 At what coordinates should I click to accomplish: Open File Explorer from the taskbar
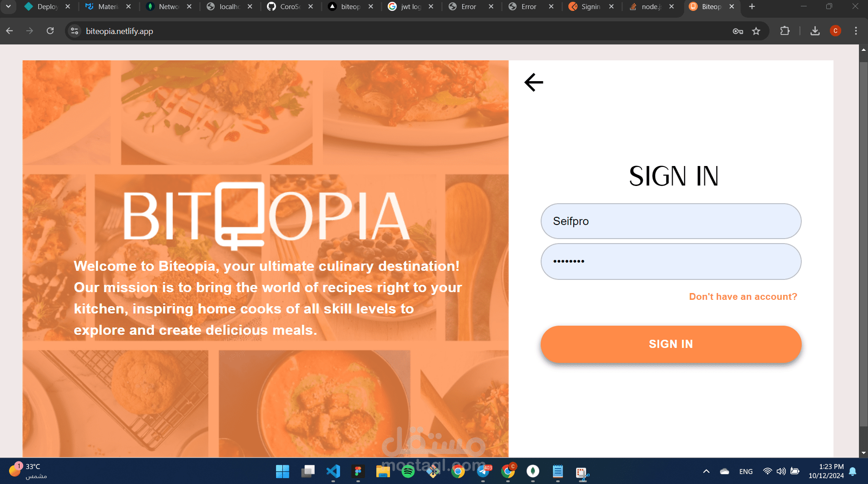pos(383,472)
